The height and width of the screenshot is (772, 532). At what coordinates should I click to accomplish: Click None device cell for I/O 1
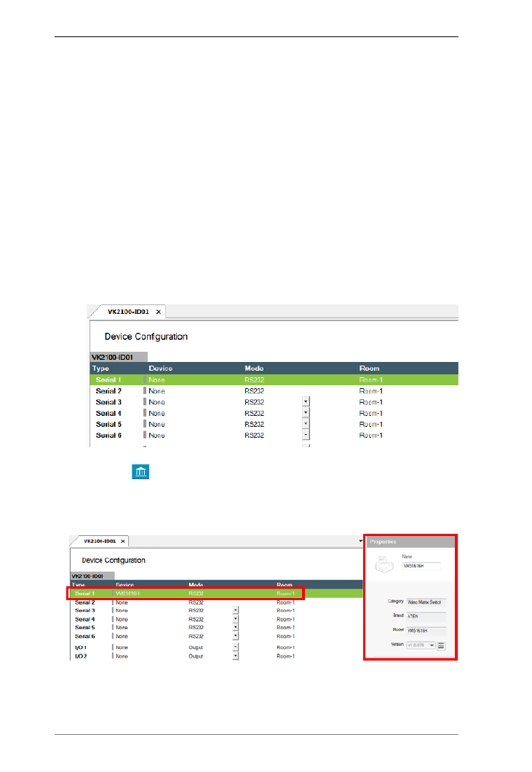122,647
